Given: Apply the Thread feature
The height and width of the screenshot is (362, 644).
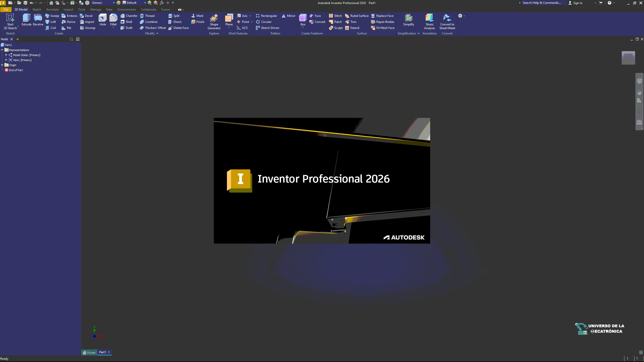Looking at the screenshot, I should pyautogui.click(x=147, y=16).
